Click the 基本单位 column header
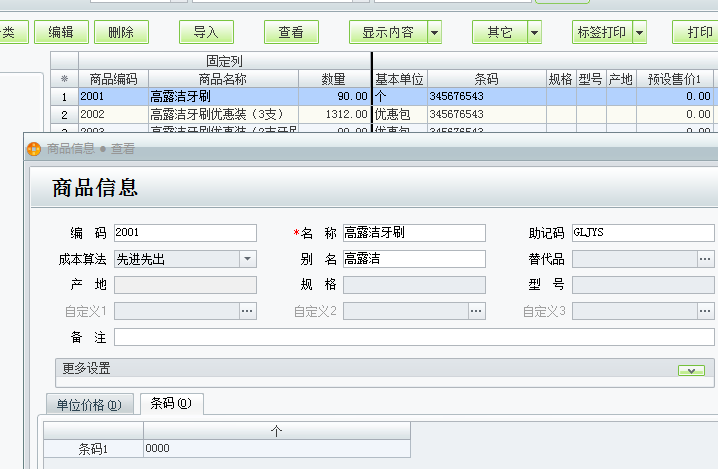This screenshot has height=469, width=718. pyautogui.click(x=400, y=79)
